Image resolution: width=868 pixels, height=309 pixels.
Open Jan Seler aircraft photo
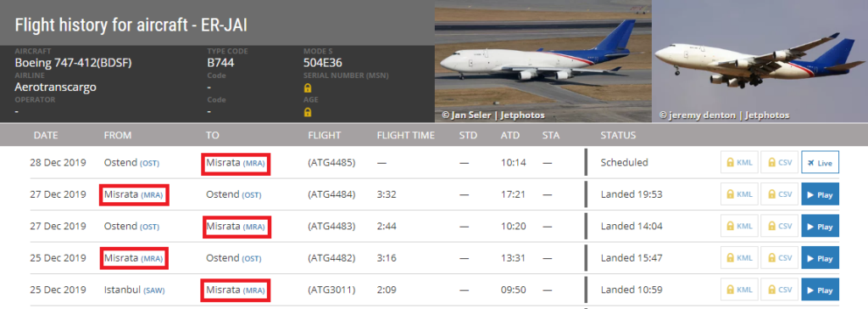point(543,61)
